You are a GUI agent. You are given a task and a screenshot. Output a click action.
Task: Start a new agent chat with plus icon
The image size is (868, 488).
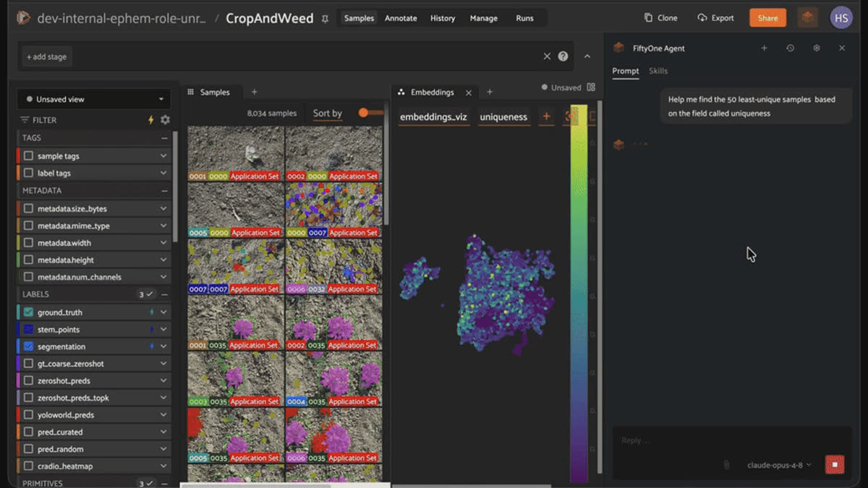click(x=764, y=48)
